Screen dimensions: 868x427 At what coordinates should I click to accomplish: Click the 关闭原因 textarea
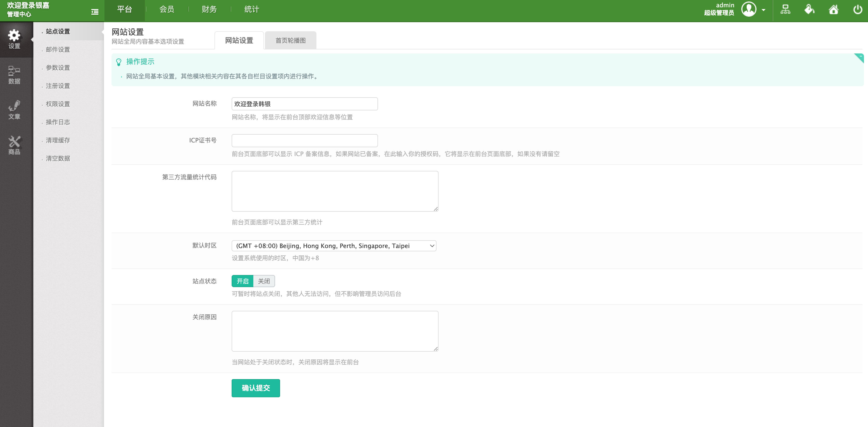(335, 331)
